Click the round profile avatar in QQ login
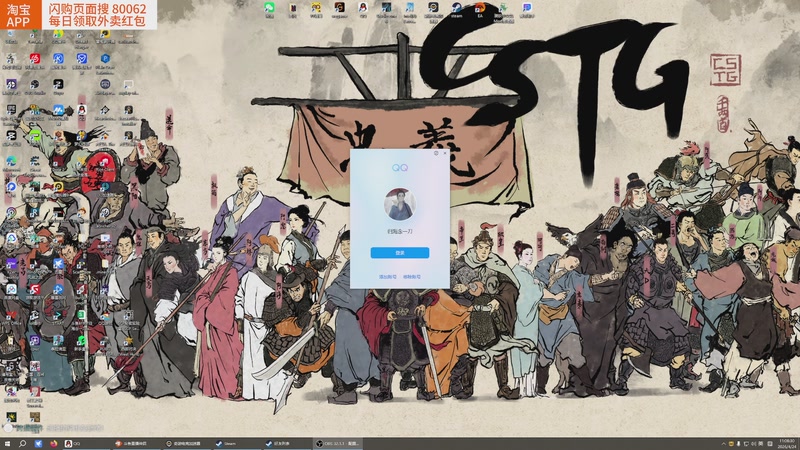800x450 pixels. [x=399, y=204]
